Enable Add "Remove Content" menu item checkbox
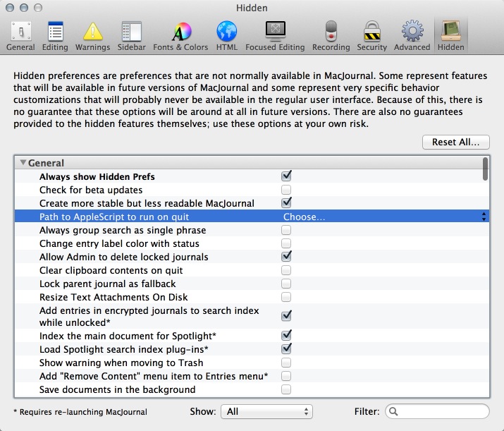Screen dimensions: 504x431 pos(286,376)
